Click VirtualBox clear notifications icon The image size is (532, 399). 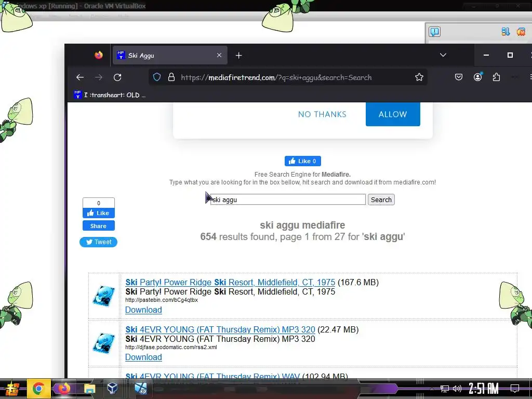coord(521,32)
